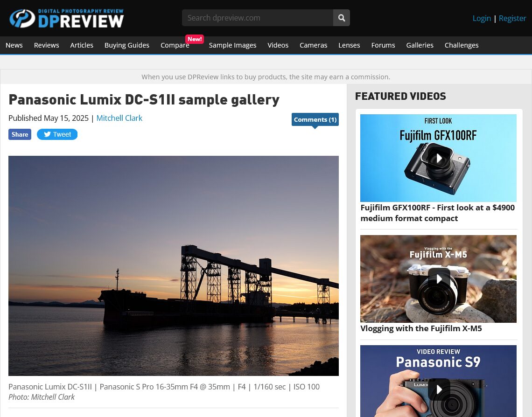Select the Challenges menu item
This screenshot has height=417, width=532.
point(462,45)
